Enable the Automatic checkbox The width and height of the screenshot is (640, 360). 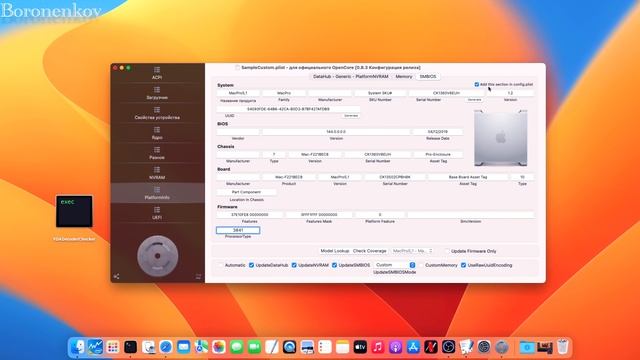(220, 265)
